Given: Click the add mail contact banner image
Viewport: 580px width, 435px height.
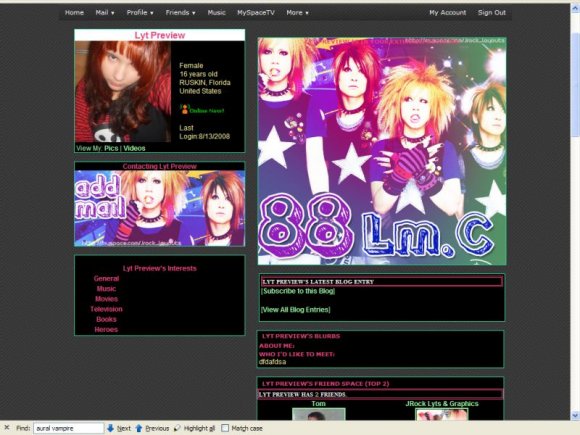Looking at the screenshot, I should [159, 208].
